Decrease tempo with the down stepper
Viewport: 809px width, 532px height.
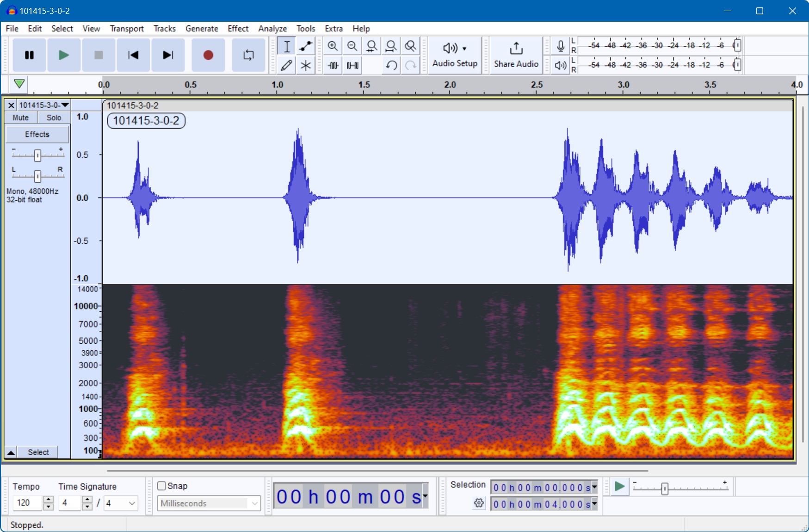[x=49, y=507]
